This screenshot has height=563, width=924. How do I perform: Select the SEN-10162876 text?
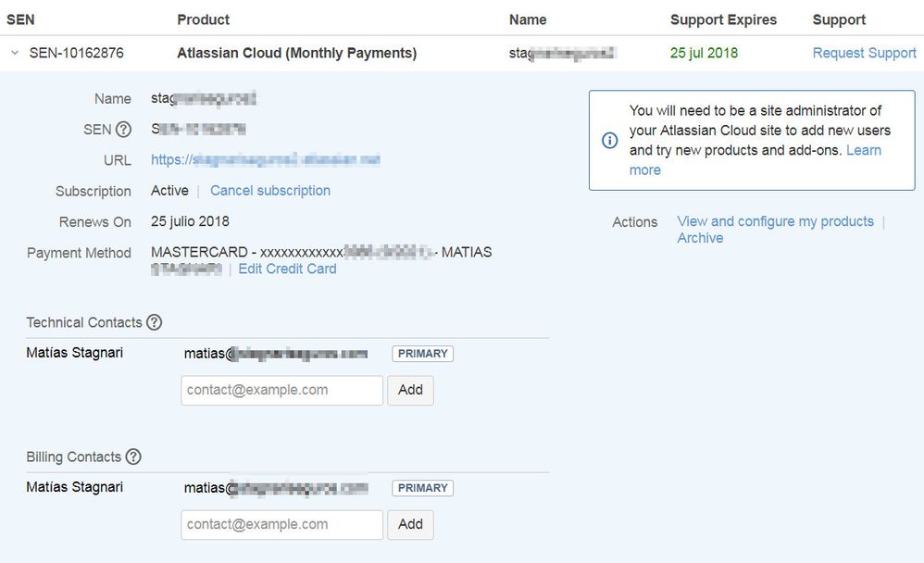[x=77, y=53]
